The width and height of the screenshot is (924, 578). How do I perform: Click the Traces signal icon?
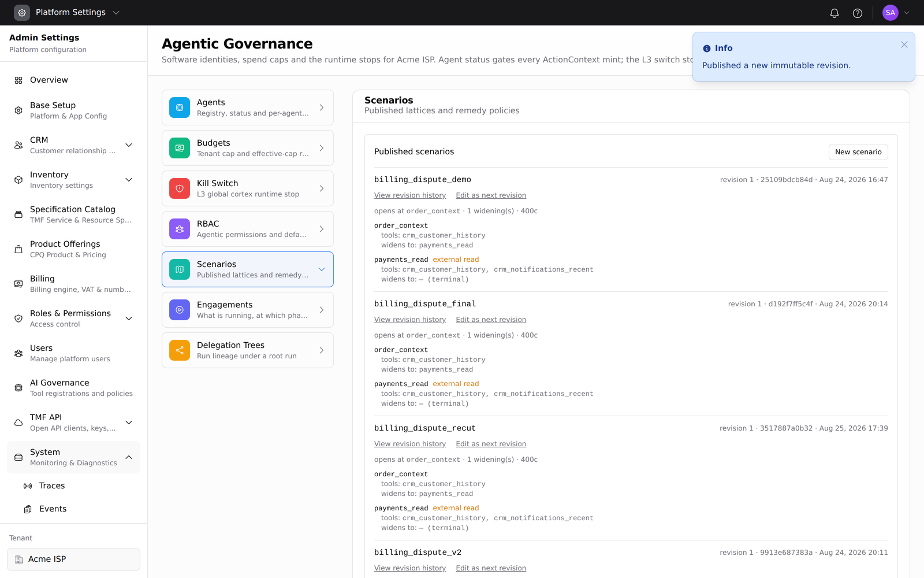(28, 486)
